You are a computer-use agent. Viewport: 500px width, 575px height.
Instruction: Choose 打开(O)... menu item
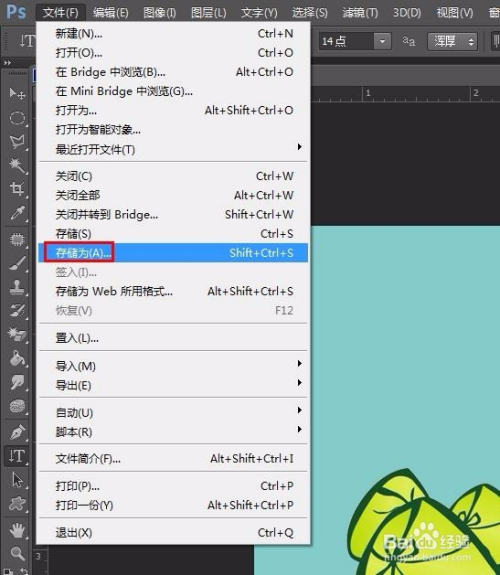(x=173, y=53)
